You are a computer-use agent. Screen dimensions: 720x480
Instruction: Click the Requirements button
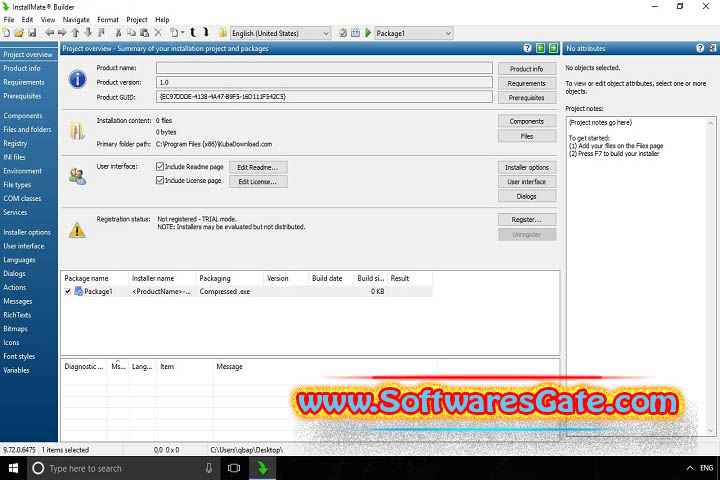tap(527, 83)
